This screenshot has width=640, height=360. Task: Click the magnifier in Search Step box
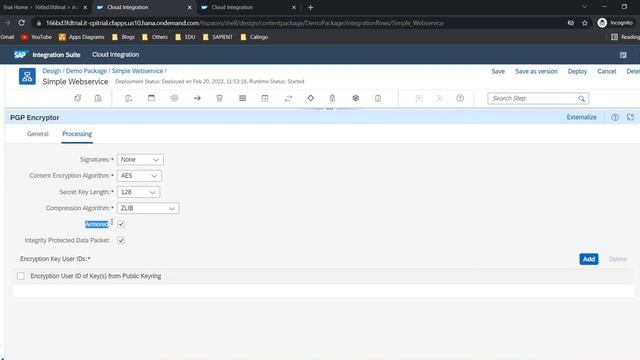(581, 99)
